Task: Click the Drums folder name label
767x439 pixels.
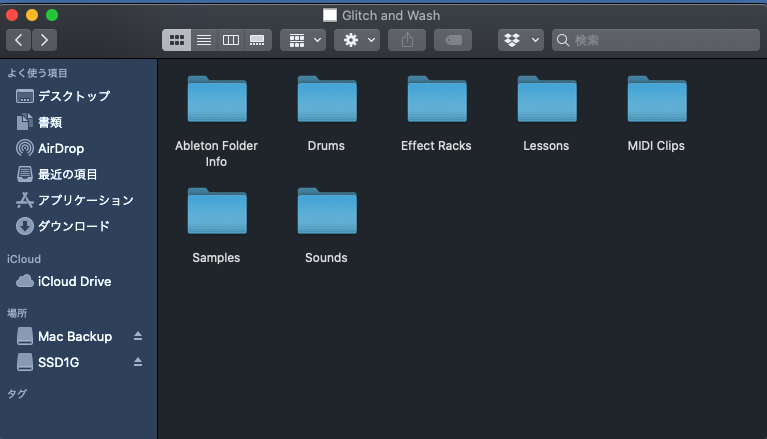Action: (x=326, y=146)
